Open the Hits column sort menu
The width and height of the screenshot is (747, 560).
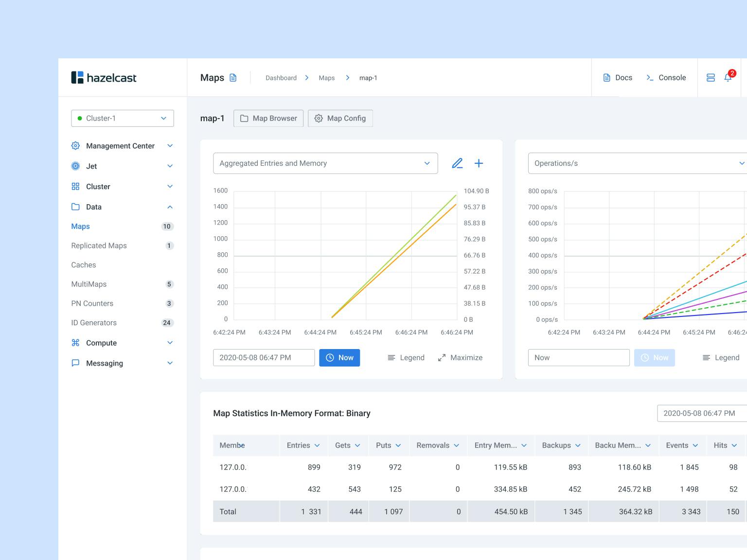[x=734, y=445]
